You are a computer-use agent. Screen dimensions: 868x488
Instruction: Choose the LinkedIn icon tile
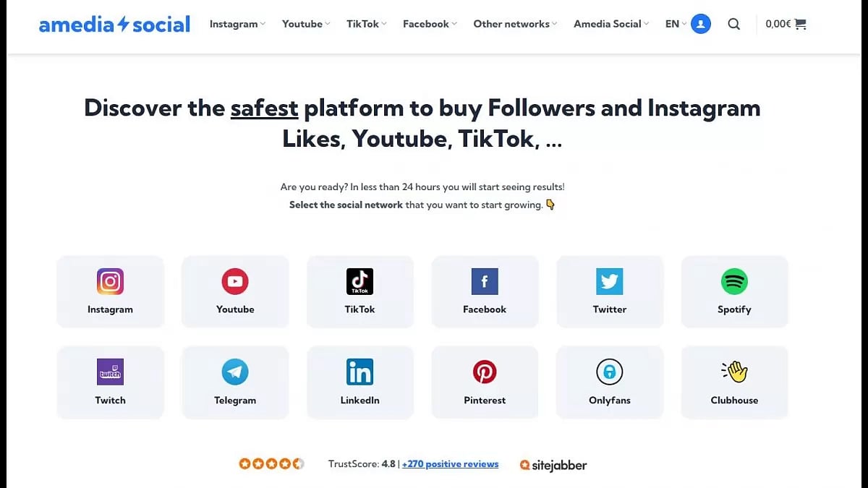tap(359, 372)
